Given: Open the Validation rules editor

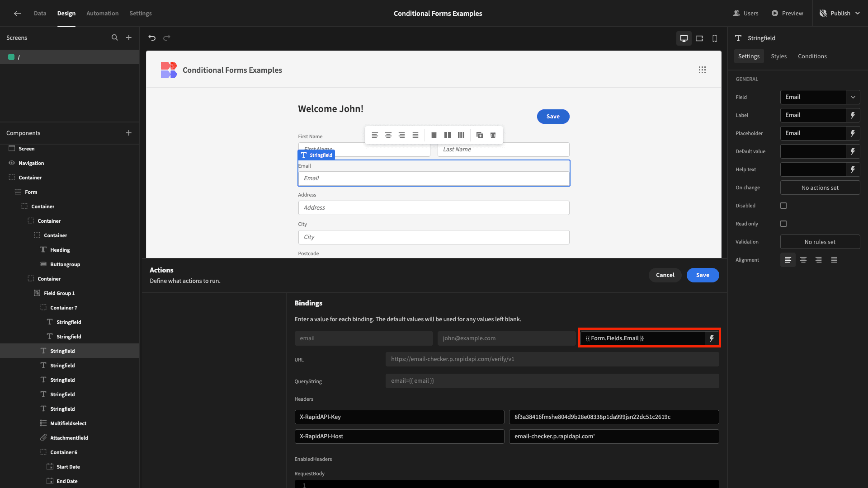Looking at the screenshot, I should coord(820,242).
